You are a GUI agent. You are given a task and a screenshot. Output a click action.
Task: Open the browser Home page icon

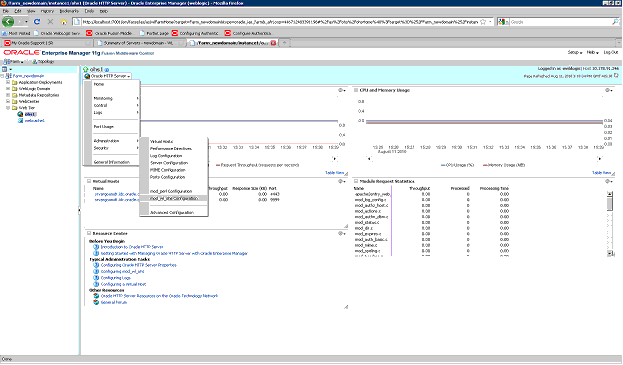click(64, 22)
